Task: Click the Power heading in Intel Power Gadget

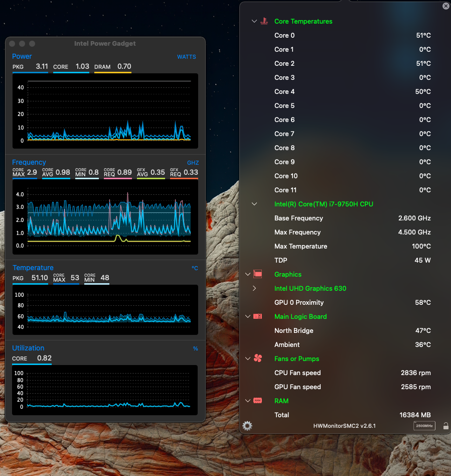Action: click(22, 56)
